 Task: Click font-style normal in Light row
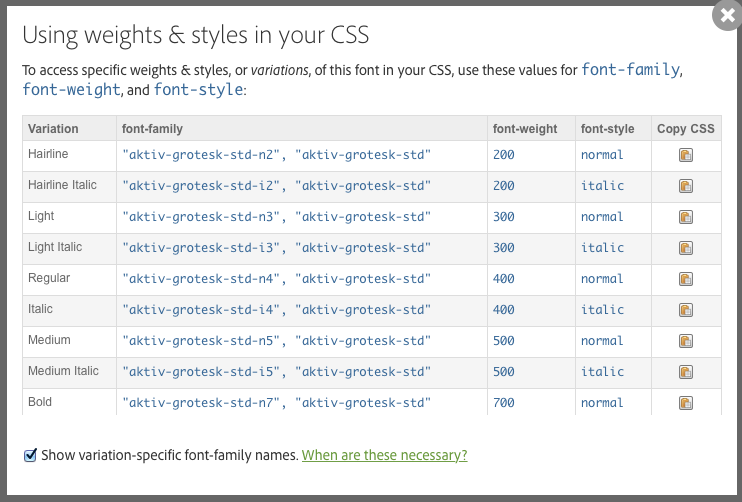click(602, 217)
